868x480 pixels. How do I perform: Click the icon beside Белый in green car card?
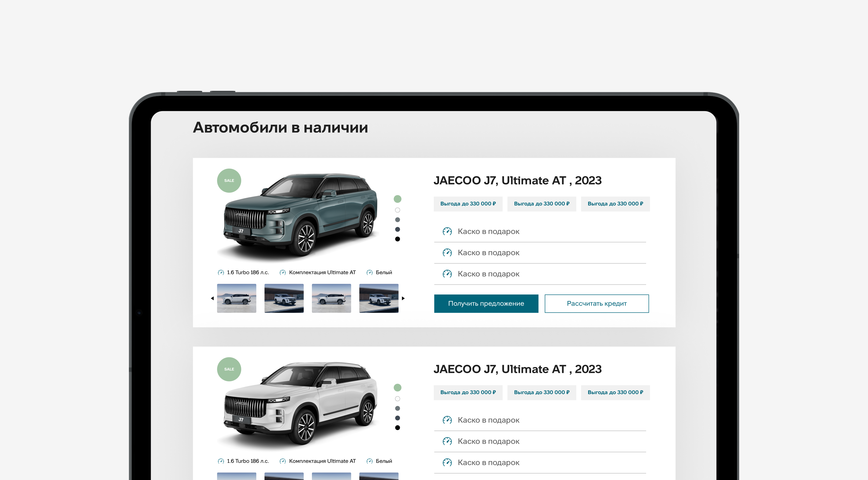point(370,273)
